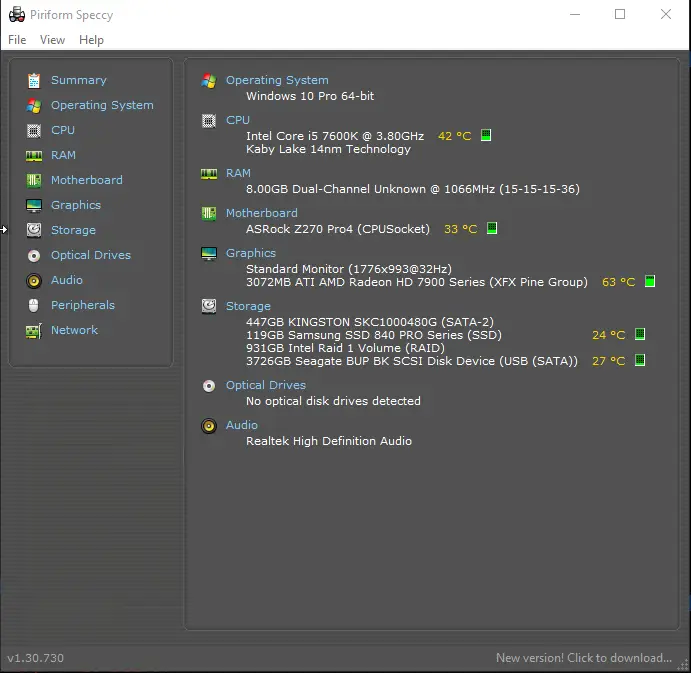Click the Piriform Speccy title bar app icon
Screen dimensions: 691x673
pyautogui.click(x=17, y=15)
